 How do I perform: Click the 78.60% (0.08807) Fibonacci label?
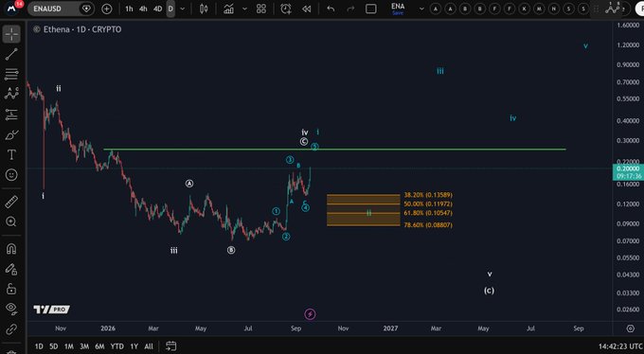pyautogui.click(x=428, y=225)
